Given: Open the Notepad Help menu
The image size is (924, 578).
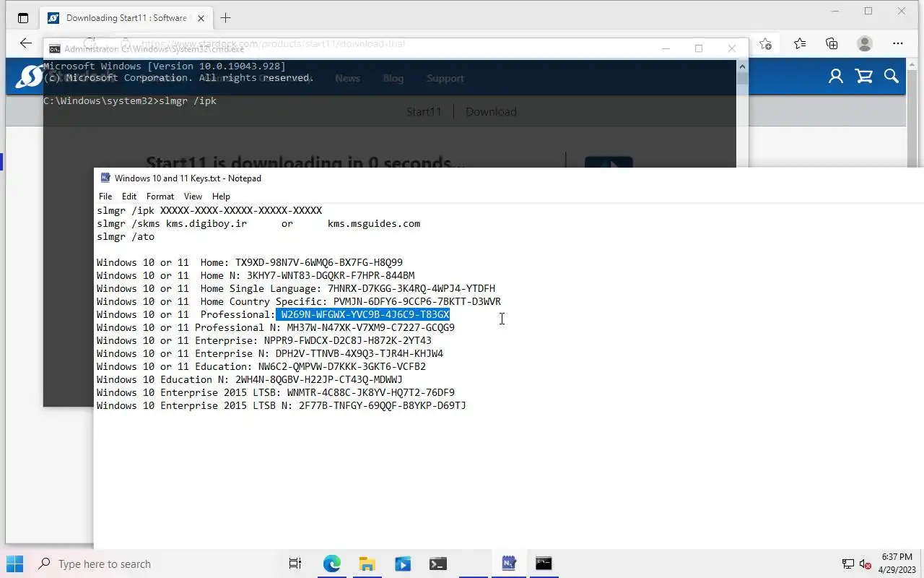Looking at the screenshot, I should 221,197.
